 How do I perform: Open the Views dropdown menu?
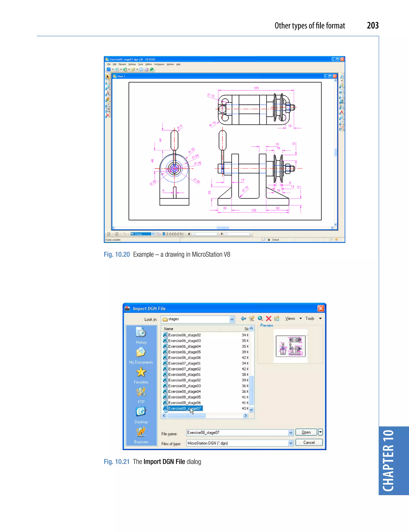coord(293,318)
